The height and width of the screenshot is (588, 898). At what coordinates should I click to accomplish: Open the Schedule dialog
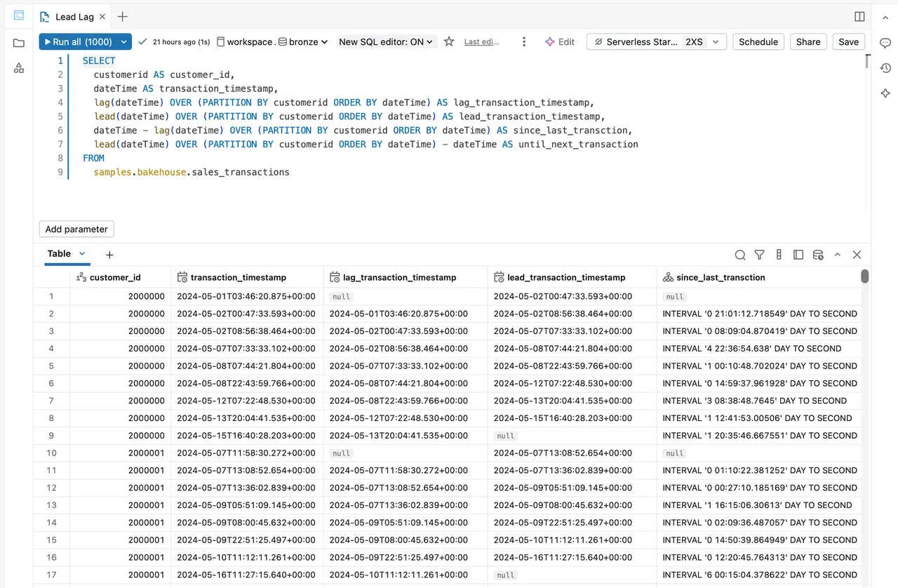pos(758,42)
